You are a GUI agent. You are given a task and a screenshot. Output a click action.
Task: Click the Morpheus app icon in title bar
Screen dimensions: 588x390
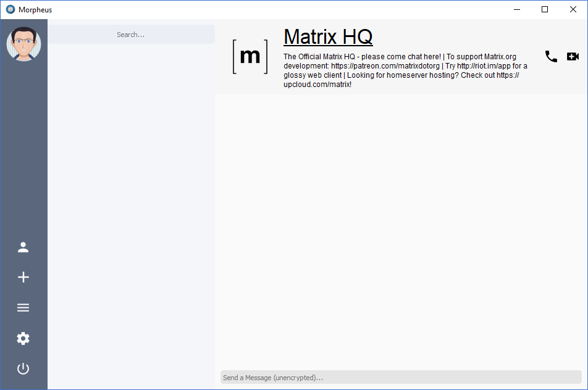10,9
